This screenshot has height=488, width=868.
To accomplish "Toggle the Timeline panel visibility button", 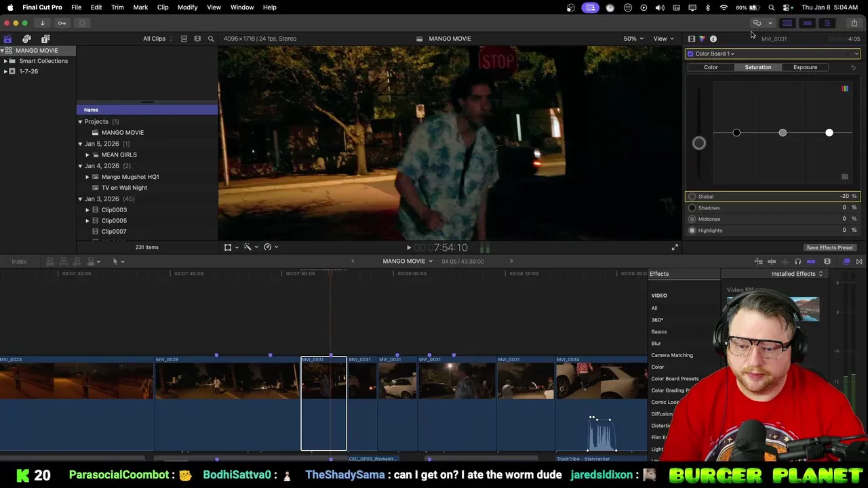I will pyautogui.click(x=807, y=23).
